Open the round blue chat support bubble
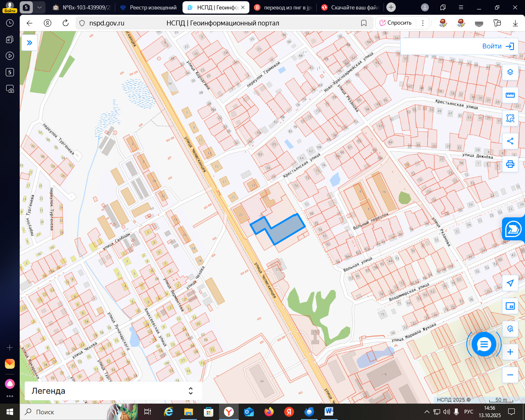The width and height of the screenshot is (525, 420). (x=484, y=345)
